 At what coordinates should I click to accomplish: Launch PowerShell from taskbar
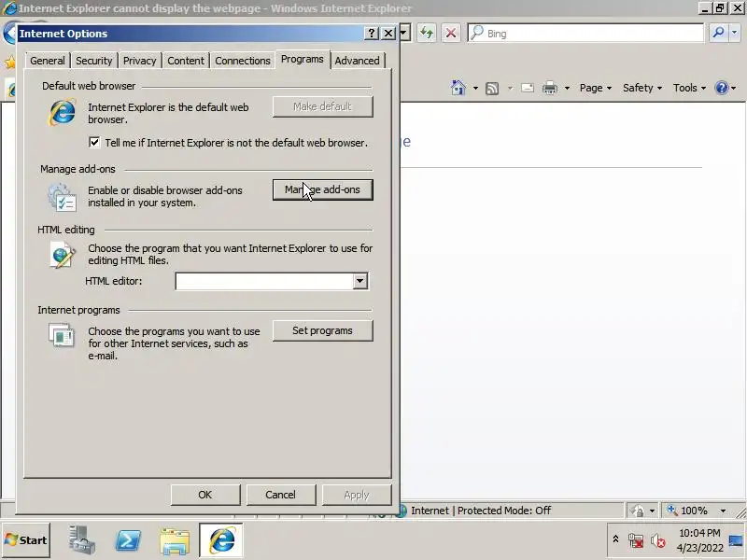coord(128,540)
